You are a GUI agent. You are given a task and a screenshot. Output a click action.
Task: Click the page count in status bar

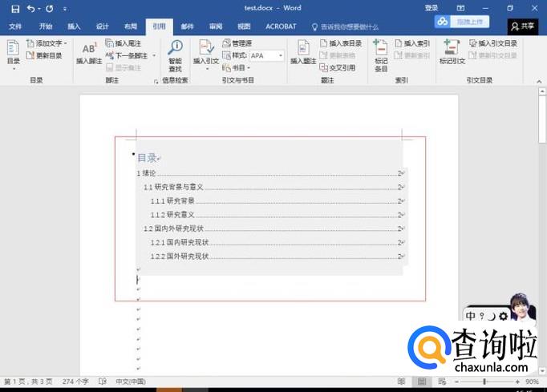coord(28,382)
